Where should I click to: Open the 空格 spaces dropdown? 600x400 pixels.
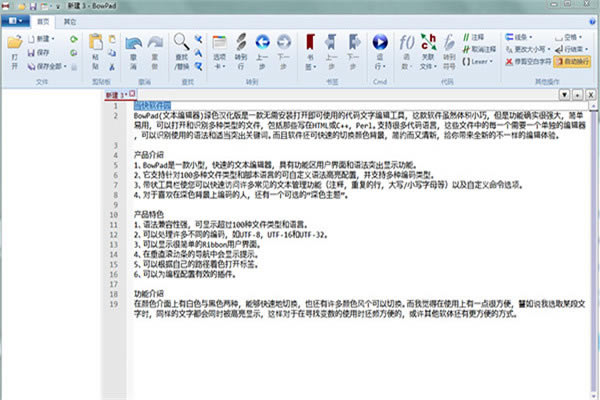(x=568, y=37)
